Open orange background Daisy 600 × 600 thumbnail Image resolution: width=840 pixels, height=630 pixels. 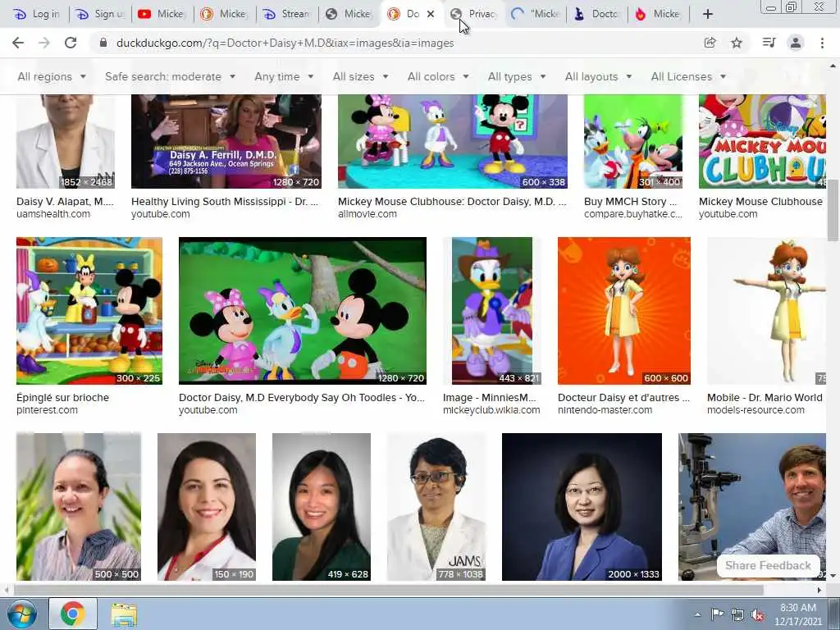click(x=624, y=311)
